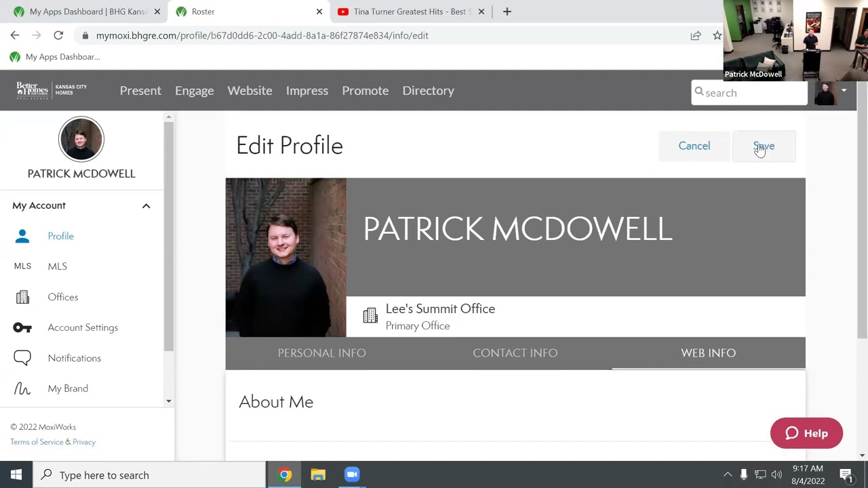Click the office building icon beside Lee's Summit
The width and height of the screenshot is (868, 488).
click(x=370, y=316)
